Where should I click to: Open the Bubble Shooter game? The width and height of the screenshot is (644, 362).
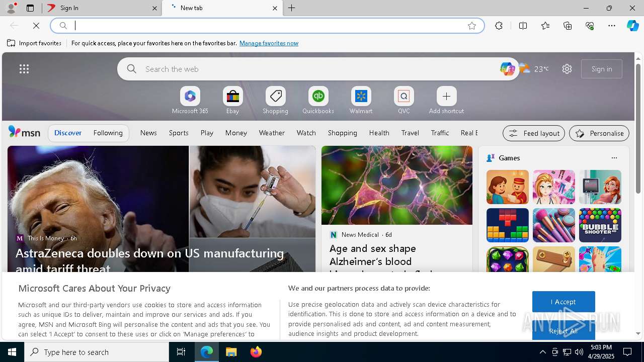point(600,225)
